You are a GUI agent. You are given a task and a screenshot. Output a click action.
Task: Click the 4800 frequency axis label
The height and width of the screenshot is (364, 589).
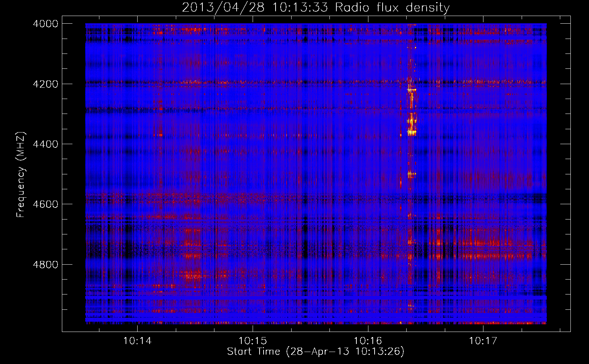tap(46, 264)
